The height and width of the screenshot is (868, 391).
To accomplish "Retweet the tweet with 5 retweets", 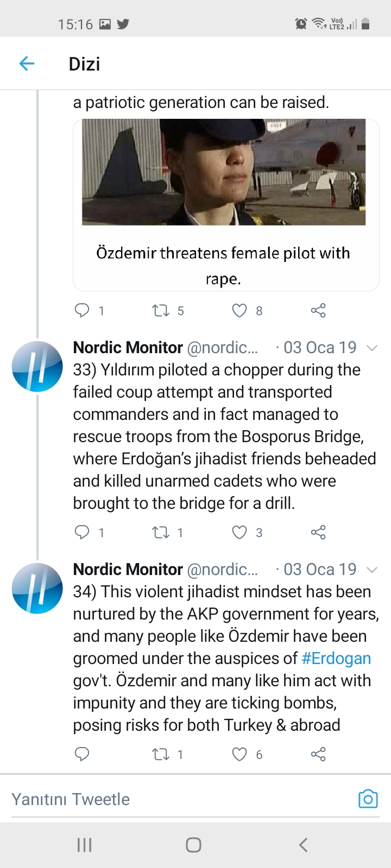I will [x=161, y=310].
